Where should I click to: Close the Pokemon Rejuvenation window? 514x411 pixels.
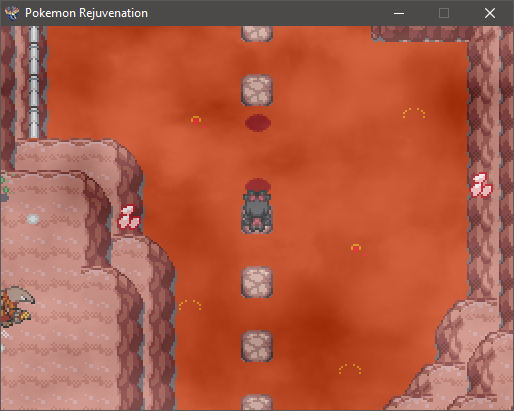(490, 13)
